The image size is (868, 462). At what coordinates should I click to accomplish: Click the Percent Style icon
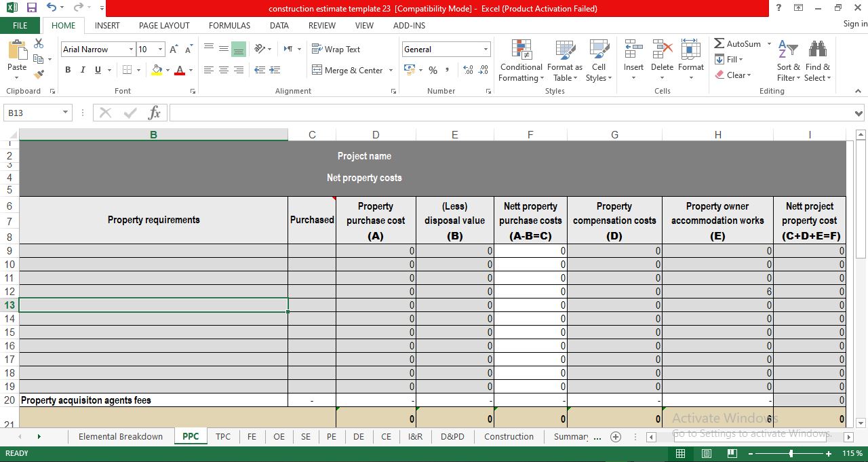pyautogui.click(x=433, y=70)
